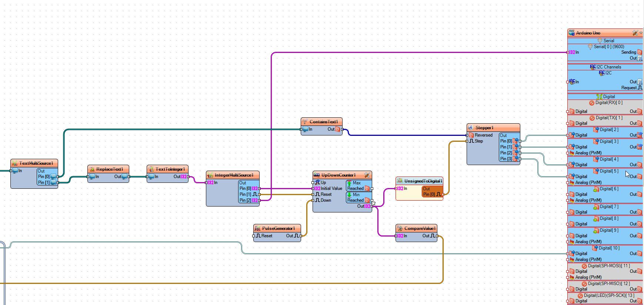
Task: Click the I2C Request pulse icon
Action: [x=640, y=88]
